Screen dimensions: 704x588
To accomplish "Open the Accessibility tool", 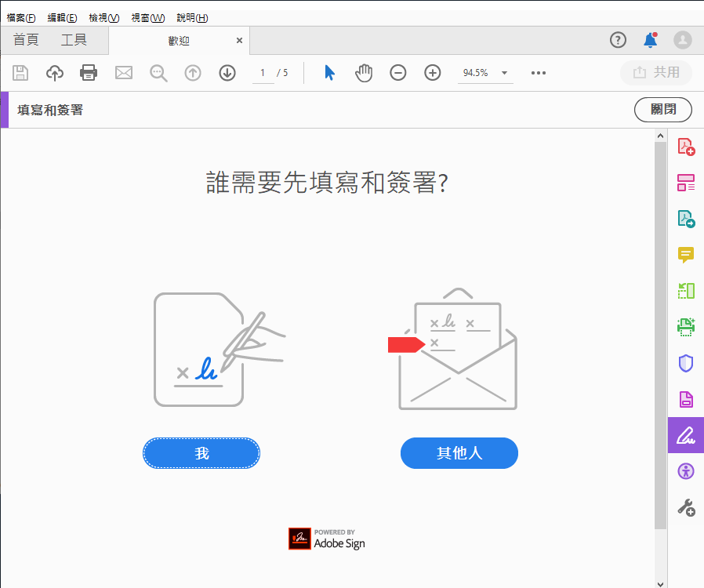I will coord(686,471).
